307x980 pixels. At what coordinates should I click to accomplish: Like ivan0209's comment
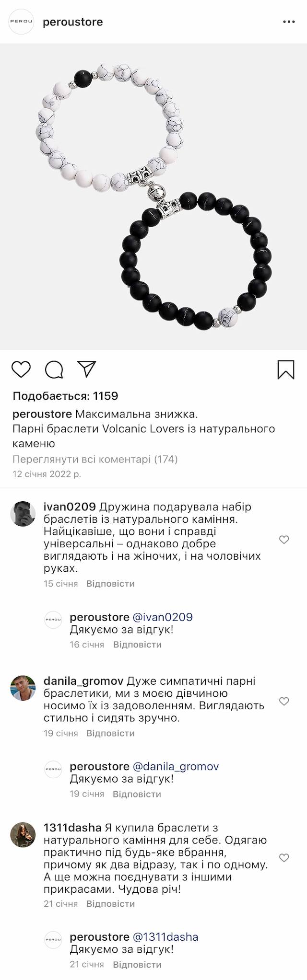pos(284,540)
